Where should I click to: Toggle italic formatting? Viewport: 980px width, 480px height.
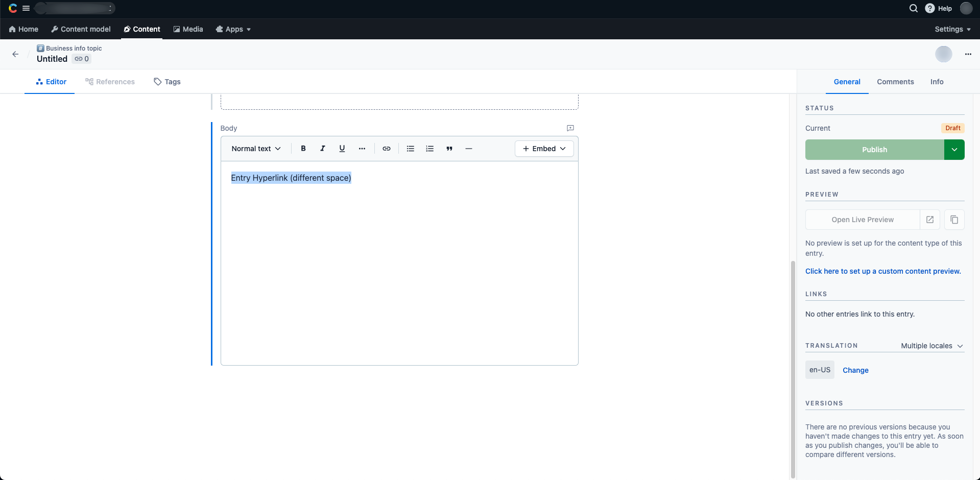323,149
